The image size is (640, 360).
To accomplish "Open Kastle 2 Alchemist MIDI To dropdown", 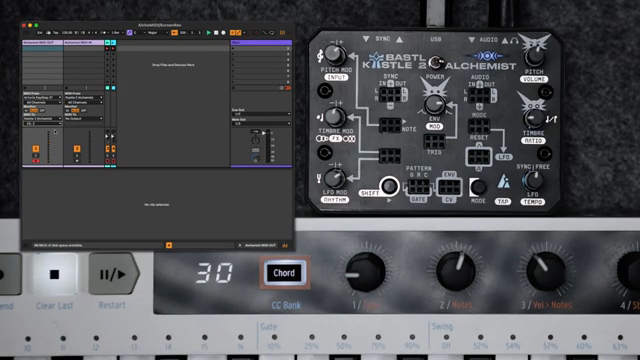I will pos(42,118).
